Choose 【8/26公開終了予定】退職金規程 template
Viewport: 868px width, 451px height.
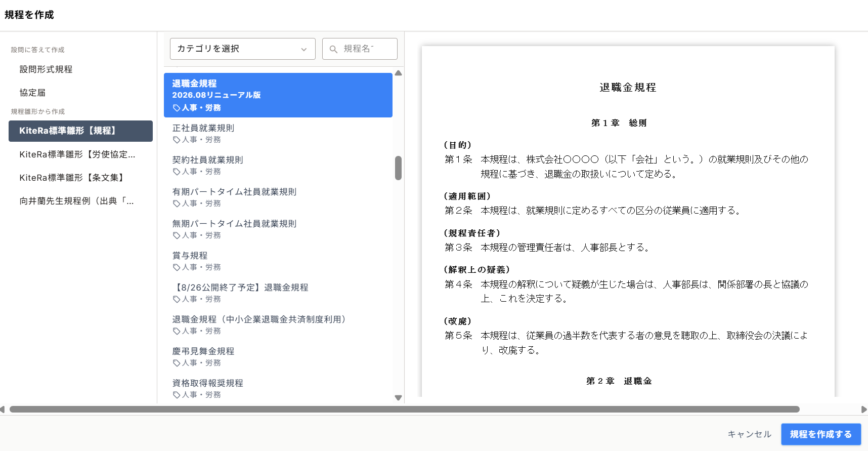(x=278, y=293)
